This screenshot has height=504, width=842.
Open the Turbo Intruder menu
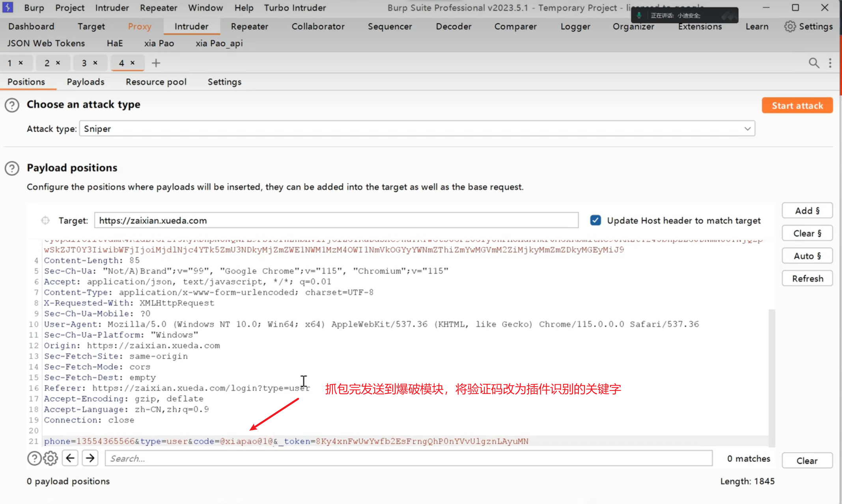295,8
